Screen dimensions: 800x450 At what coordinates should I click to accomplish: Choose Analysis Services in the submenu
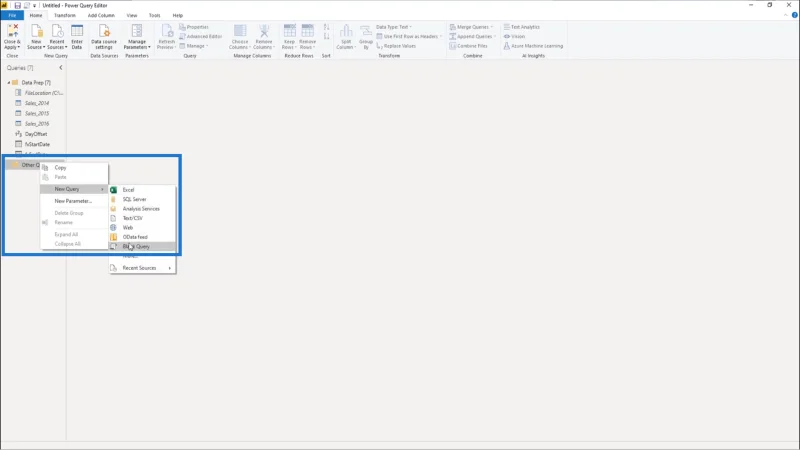click(142, 209)
